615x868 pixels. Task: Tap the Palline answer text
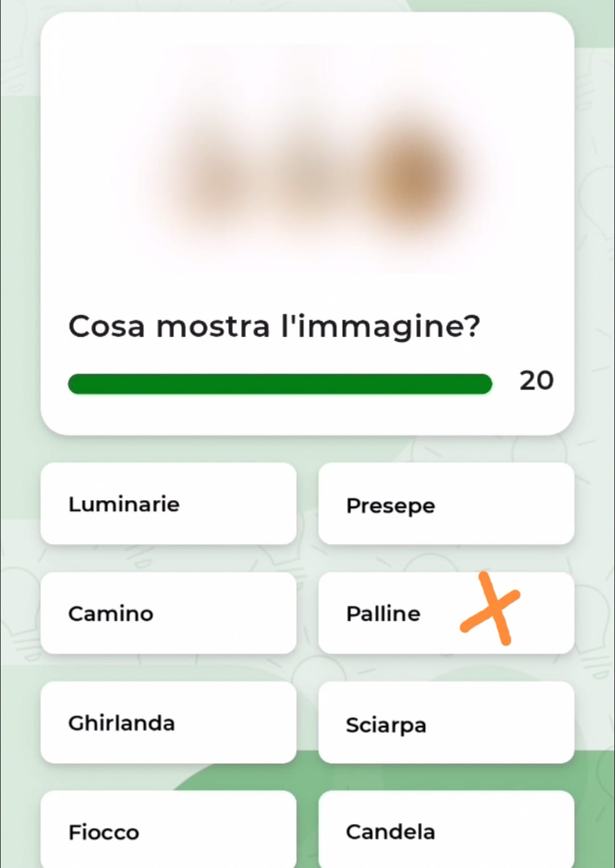[x=383, y=613]
